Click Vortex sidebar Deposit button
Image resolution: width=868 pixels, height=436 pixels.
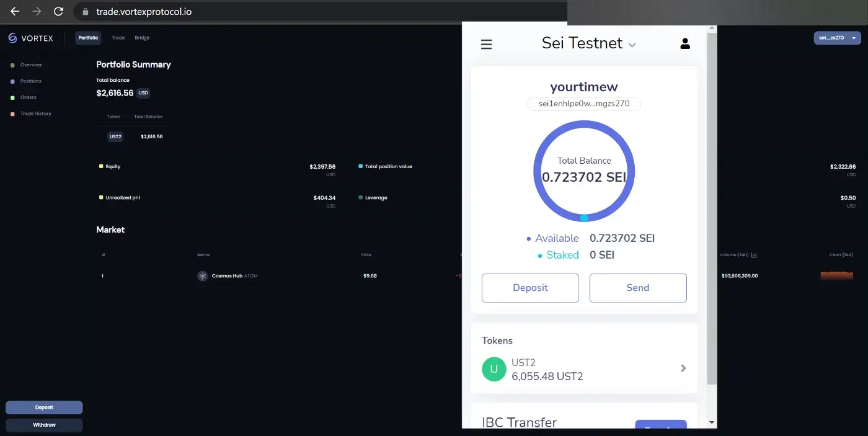point(44,407)
